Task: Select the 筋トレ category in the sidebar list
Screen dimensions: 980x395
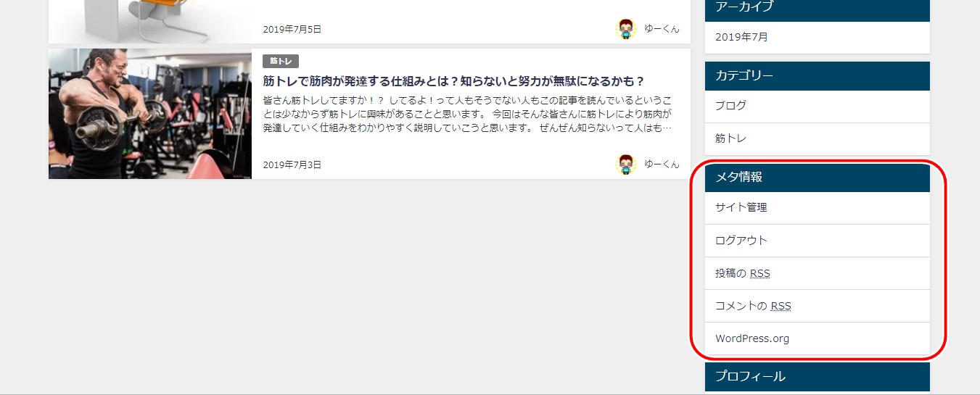Action: point(730,138)
